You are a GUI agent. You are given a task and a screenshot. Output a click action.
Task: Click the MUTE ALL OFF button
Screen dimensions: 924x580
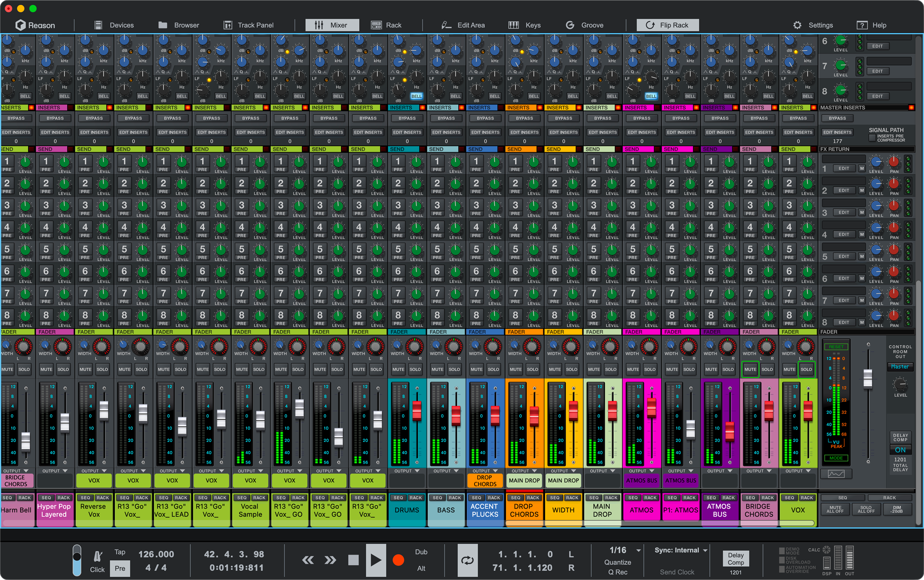pos(835,509)
